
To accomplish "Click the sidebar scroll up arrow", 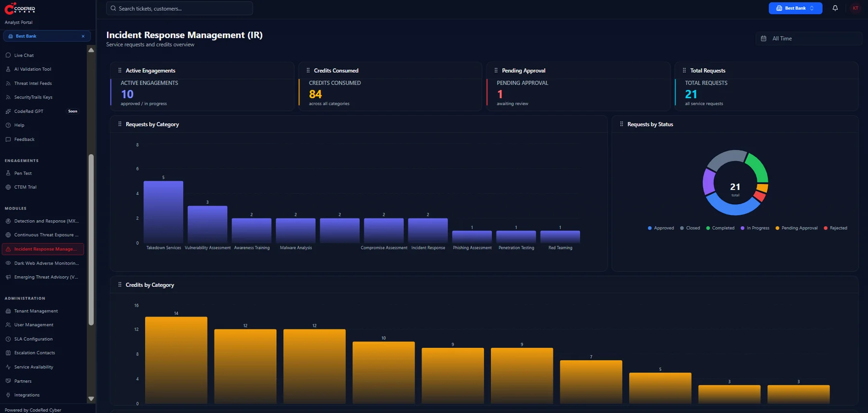I will 91,50.
